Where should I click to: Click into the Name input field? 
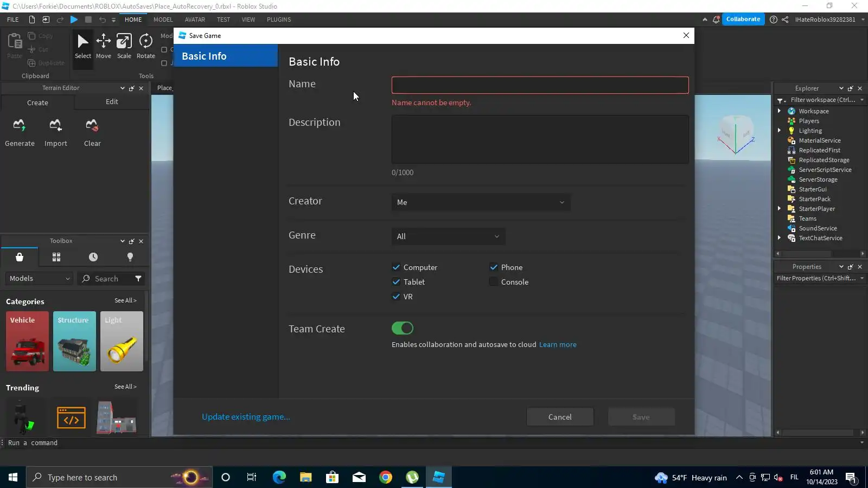pos(540,85)
